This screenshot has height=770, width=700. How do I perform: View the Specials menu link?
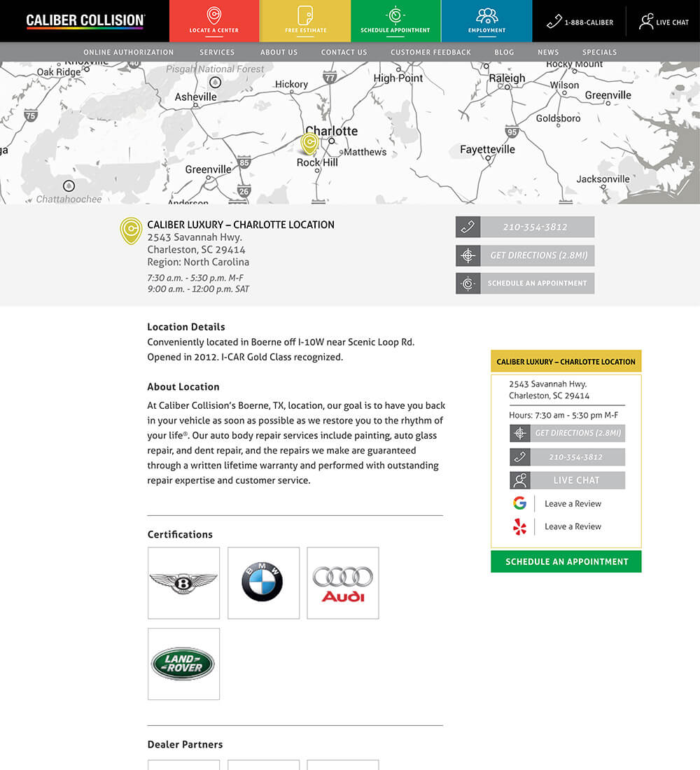(x=599, y=52)
